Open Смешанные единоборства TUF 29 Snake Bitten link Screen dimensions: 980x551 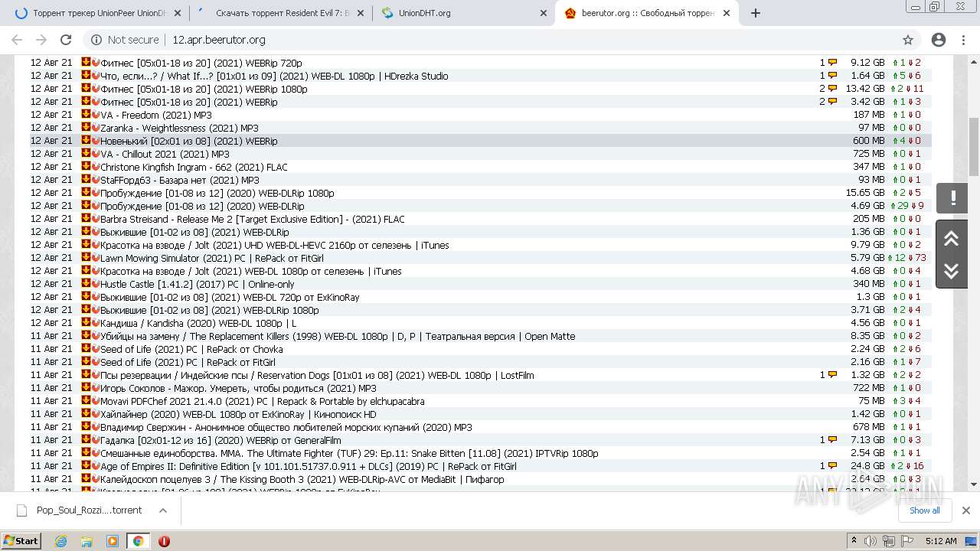[349, 453]
